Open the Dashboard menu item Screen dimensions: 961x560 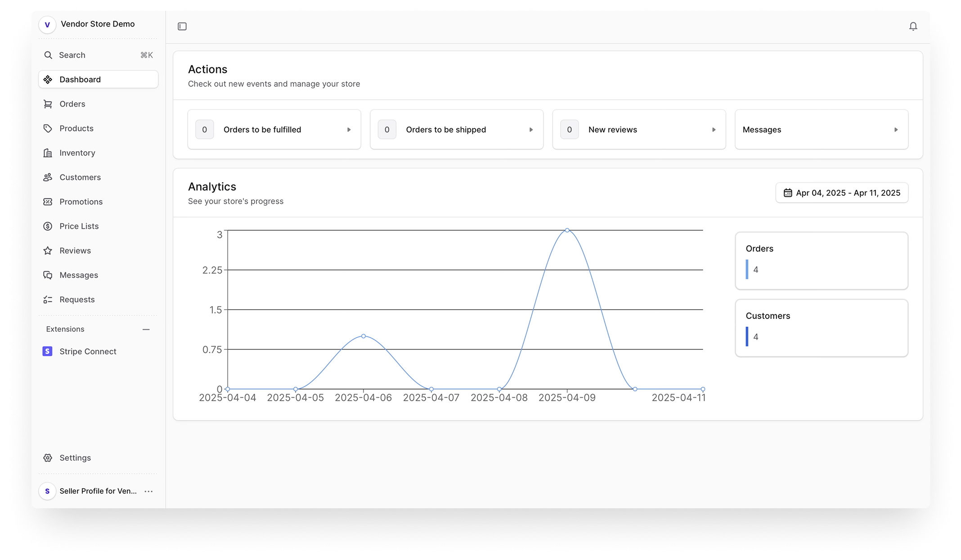click(x=99, y=80)
